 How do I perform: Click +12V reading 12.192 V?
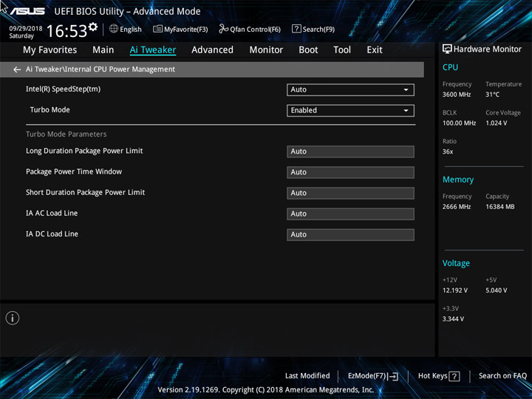tap(455, 290)
